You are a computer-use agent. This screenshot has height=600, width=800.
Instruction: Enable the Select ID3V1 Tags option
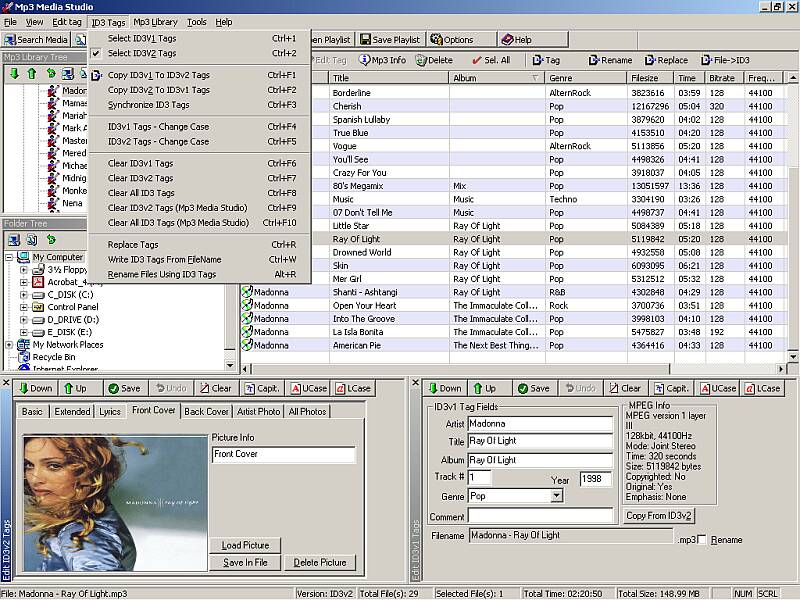[141, 38]
